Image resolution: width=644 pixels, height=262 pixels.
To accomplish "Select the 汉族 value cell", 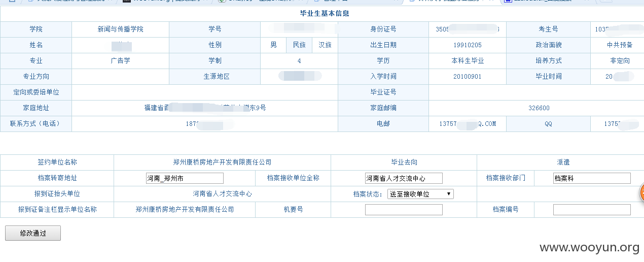I will click(x=325, y=45).
